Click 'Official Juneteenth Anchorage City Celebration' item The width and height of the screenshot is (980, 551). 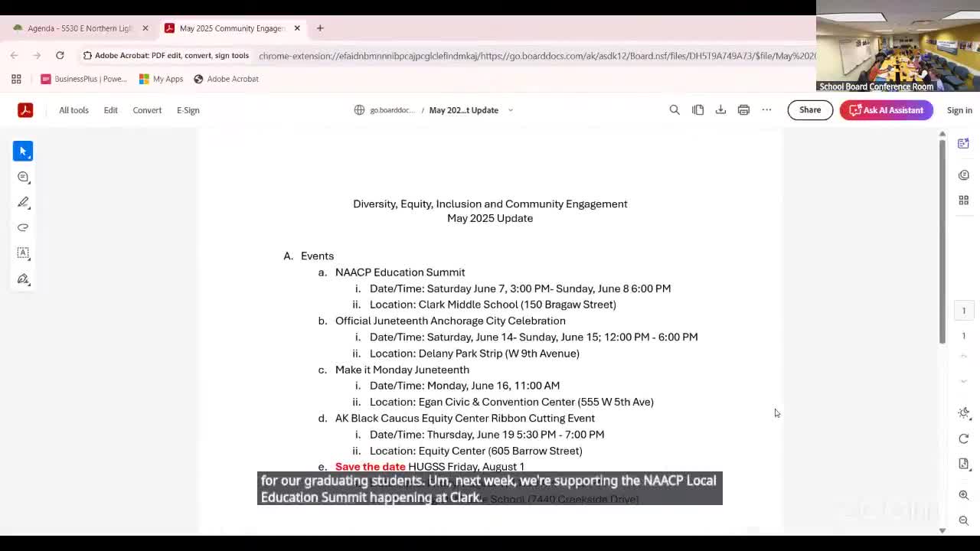[x=450, y=321]
